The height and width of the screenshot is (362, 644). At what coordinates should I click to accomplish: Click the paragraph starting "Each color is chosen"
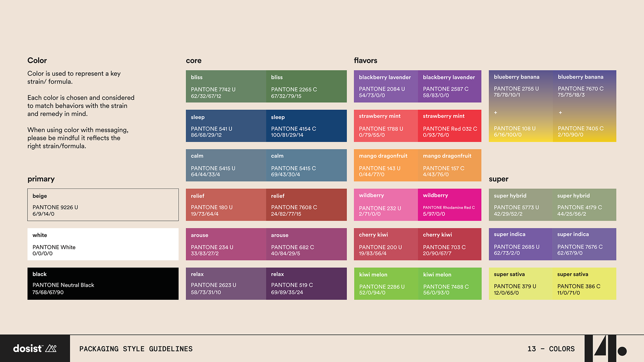tap(81, 106)
